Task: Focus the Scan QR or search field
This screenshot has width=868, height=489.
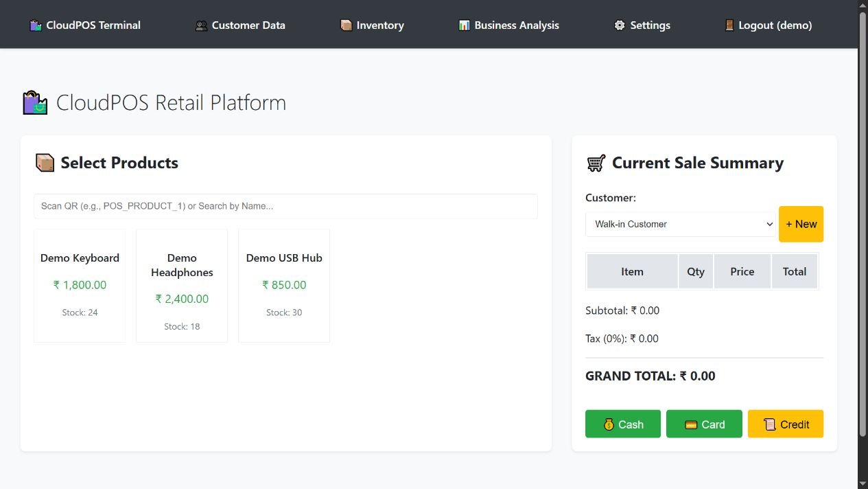Action: click(x=285, y=206)
